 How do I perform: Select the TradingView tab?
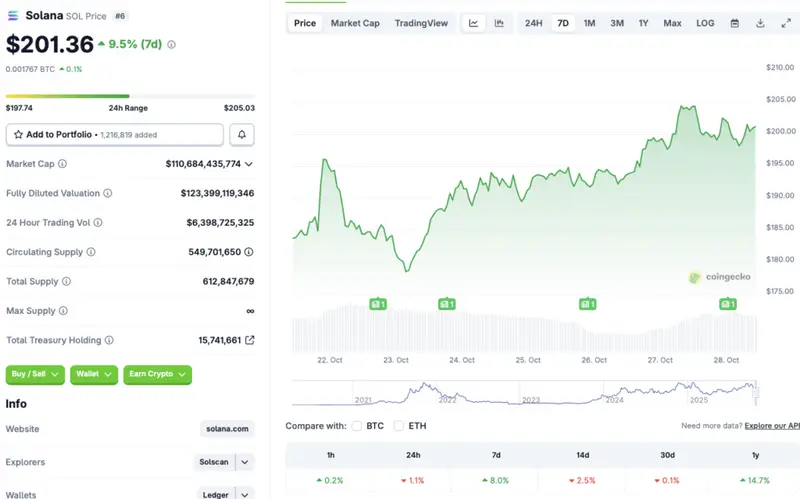tap(421, 23)
